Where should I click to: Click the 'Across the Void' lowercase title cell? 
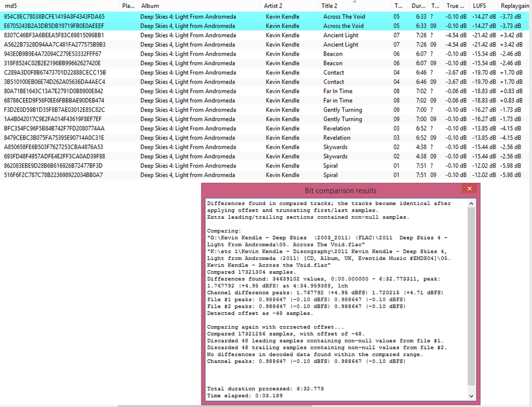[343, 26]
